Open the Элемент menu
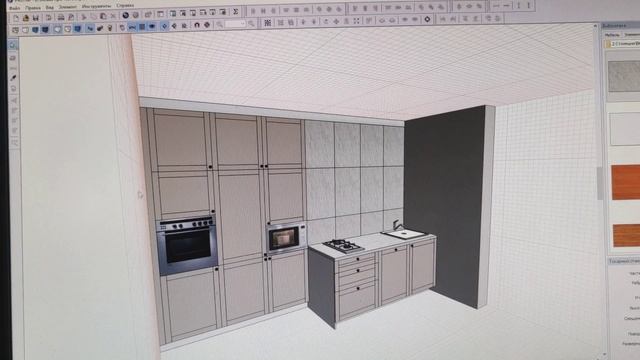This screenshot has width=640, height=360. (x=67, y=7)
